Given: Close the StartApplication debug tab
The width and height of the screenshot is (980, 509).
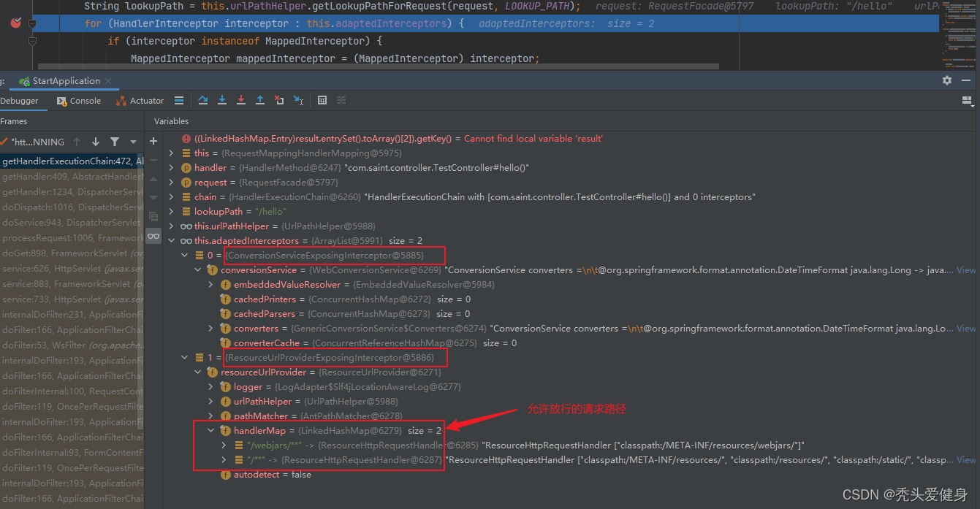Looking at the screenshot, I should [x=108, y=81].
